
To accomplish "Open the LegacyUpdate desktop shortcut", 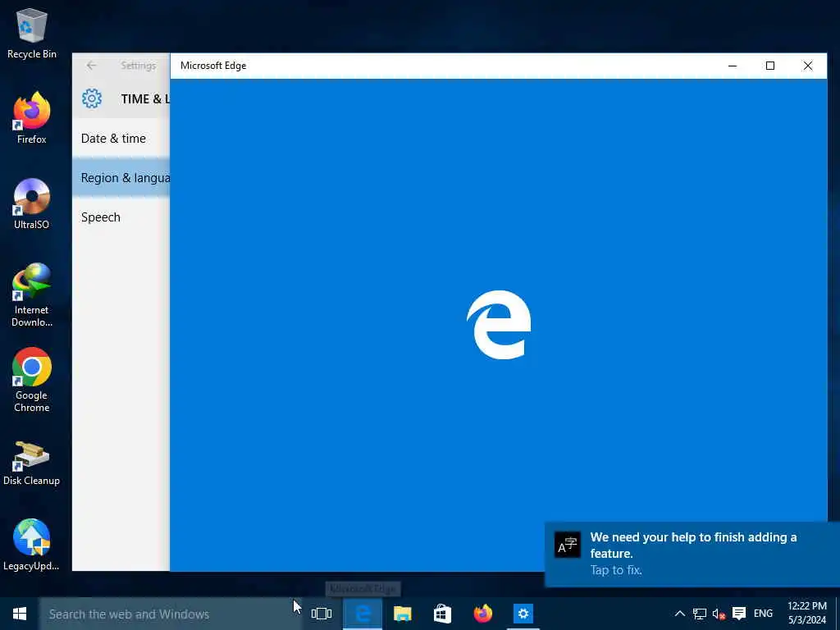I will 32,545.
